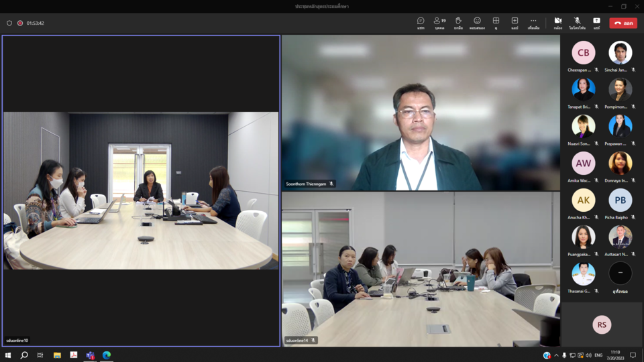Open the view layout options
The width and height of the screenshot is (644, 362).
point(496,23)
